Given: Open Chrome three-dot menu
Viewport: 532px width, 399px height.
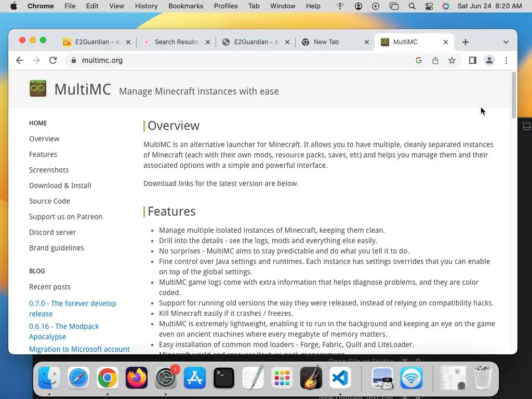Looking at the screenshot, I should pyautogui.click(x=506, y=60).
